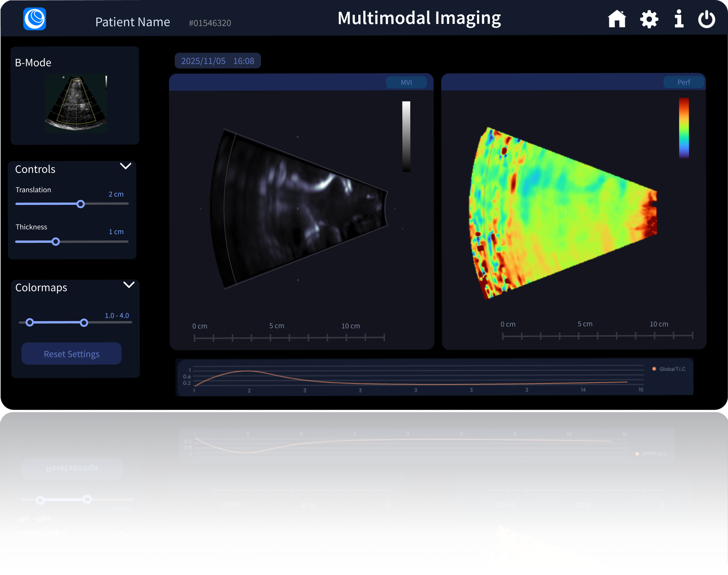Click the grayscale colorbar in MVI view

pyautogui.click(x=406, y=137)
